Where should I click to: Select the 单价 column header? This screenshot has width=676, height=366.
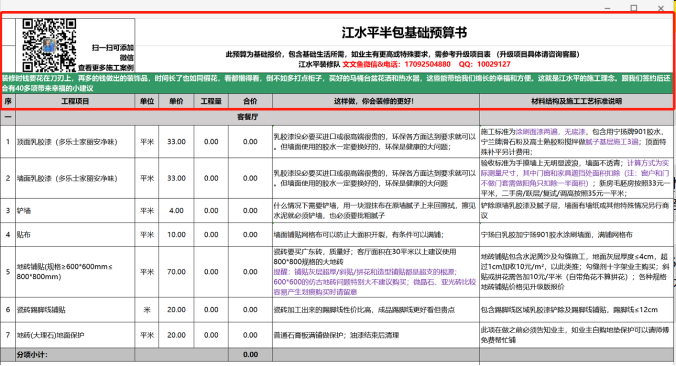click(176, 101)
